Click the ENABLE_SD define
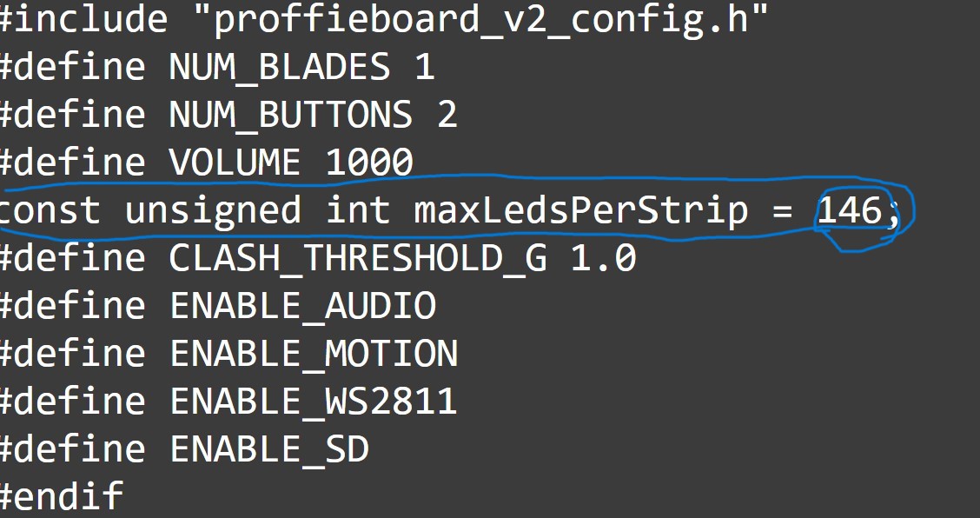 (269, 450)
